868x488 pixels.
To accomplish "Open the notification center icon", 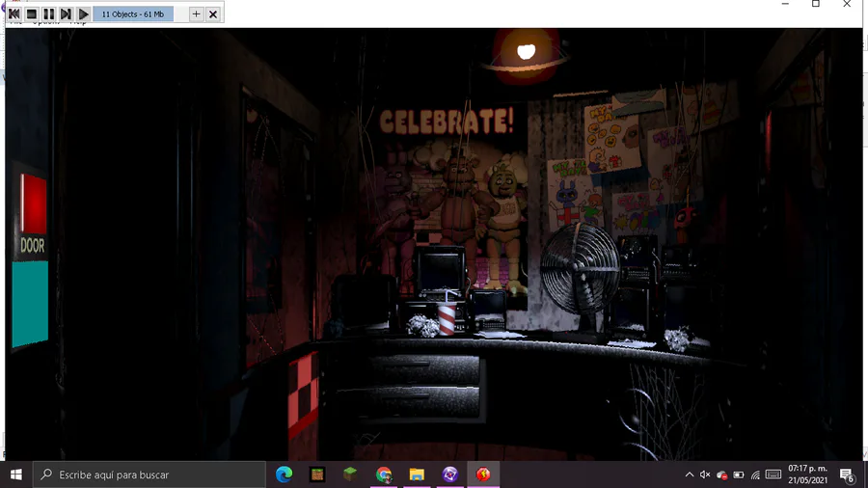I will pyautogui.click(x=847, y=474).
